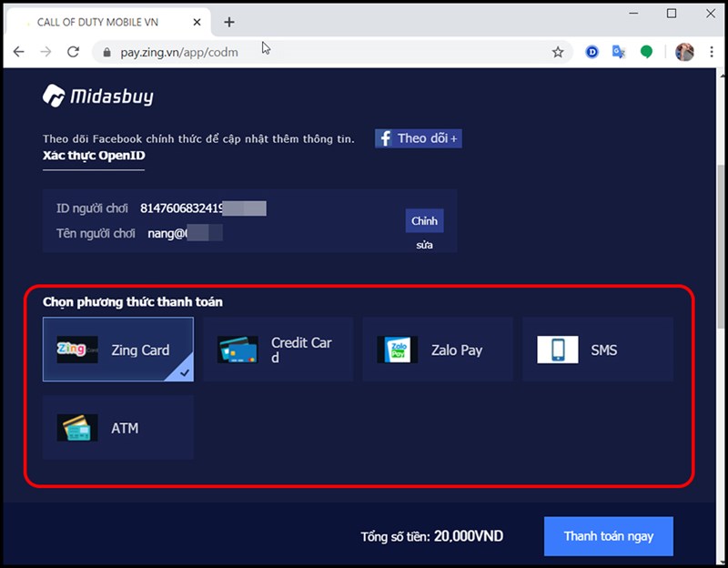This screenshot has height=568, width=728.
Task: Open the Chrome three-dot menu
Action: (712, 52)
